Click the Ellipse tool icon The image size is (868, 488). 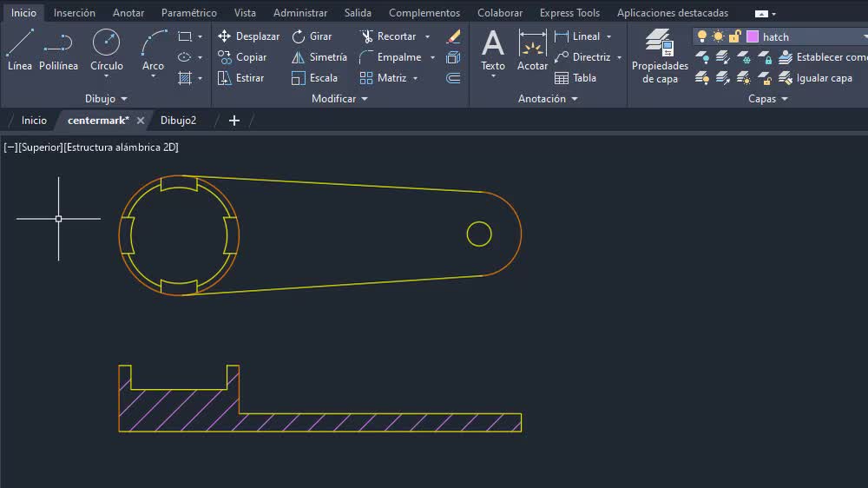(185, 57)
